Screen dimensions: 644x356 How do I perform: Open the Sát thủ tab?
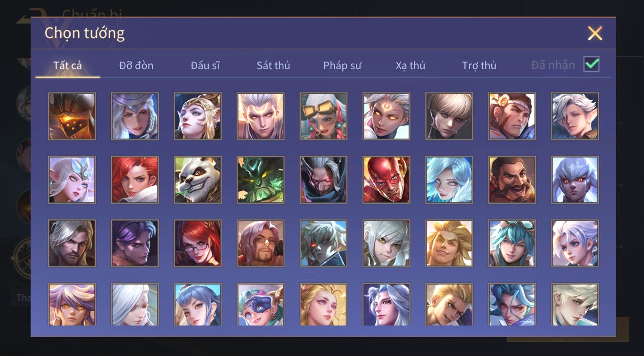click(273, 65)
